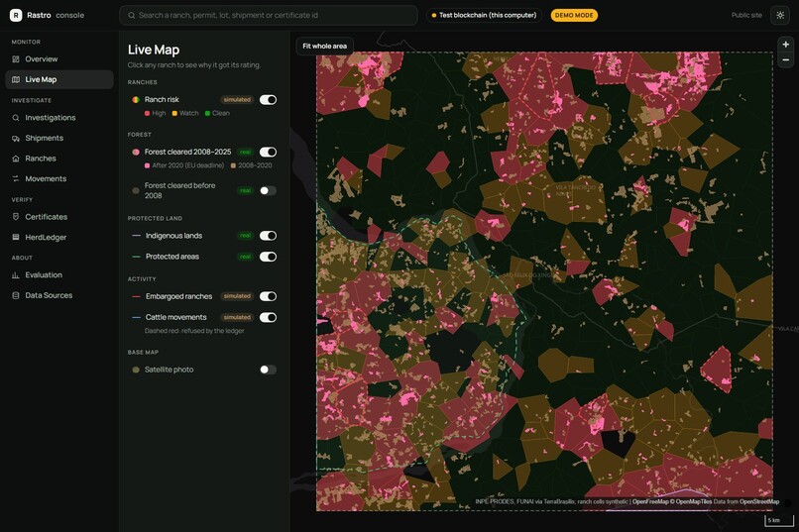
Task: Click the 2008-2020 tan legend swatch
Action: (x=233, y=165)
